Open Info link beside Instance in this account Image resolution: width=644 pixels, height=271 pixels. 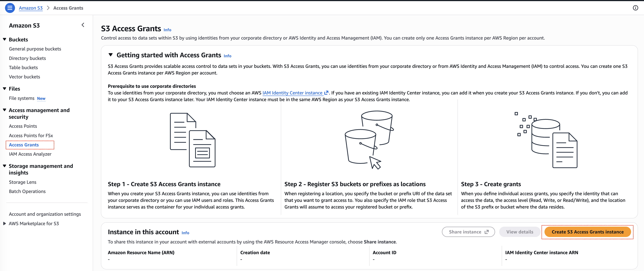[x=185, y=233]
